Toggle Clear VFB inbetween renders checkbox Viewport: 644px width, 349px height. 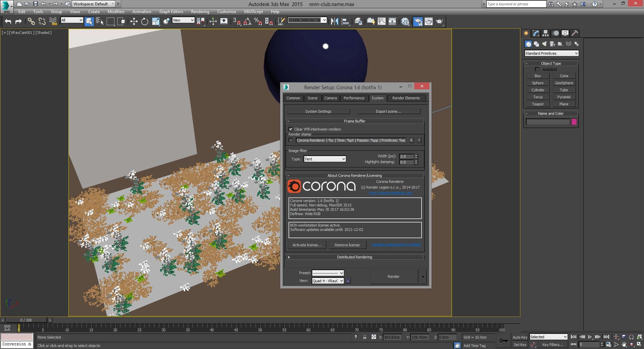pos(291,129)
